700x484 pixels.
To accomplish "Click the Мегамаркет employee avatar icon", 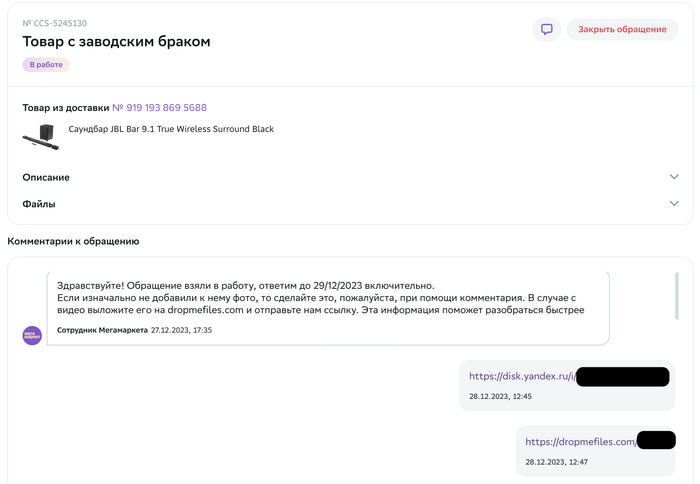I will pyautogui.click(x=32, y=335).
